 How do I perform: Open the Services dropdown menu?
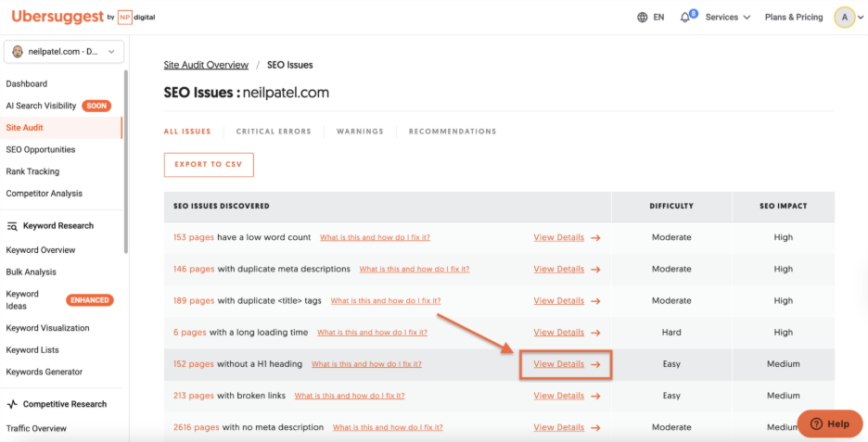coord(727,18)
